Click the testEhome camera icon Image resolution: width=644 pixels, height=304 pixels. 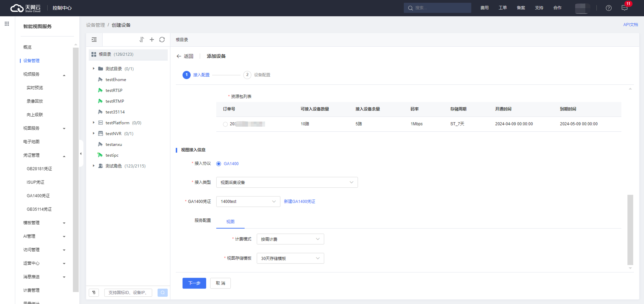tap(100, 79)
